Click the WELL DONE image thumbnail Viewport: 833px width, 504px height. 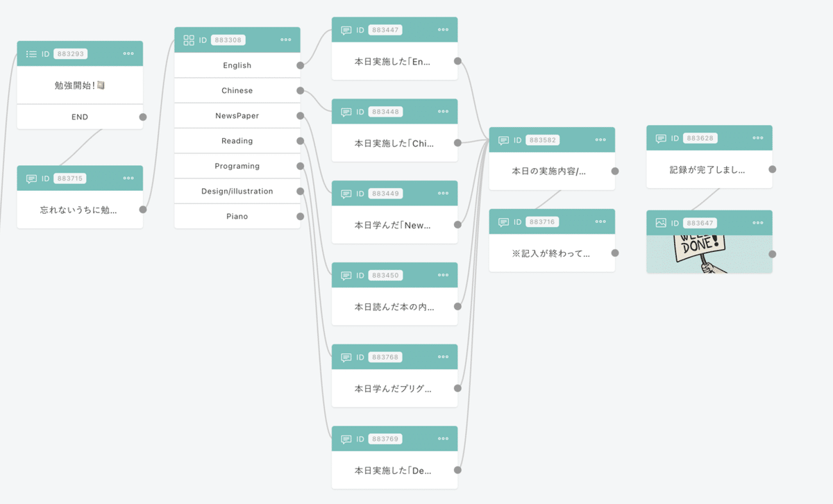[709, 255]
